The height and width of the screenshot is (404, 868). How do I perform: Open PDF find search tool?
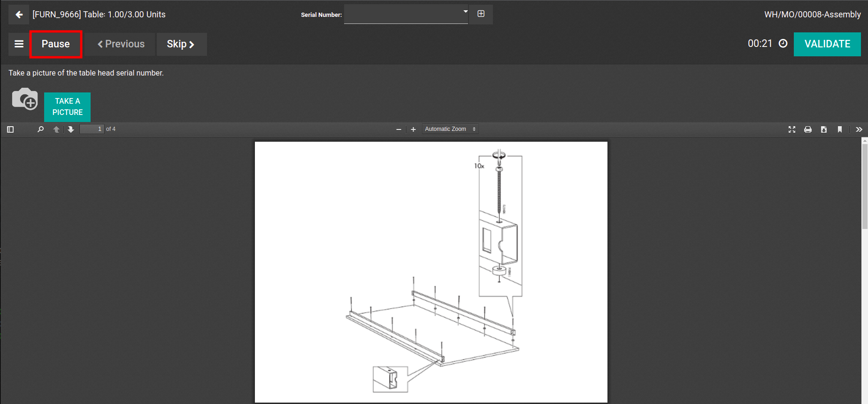(40, 130)
